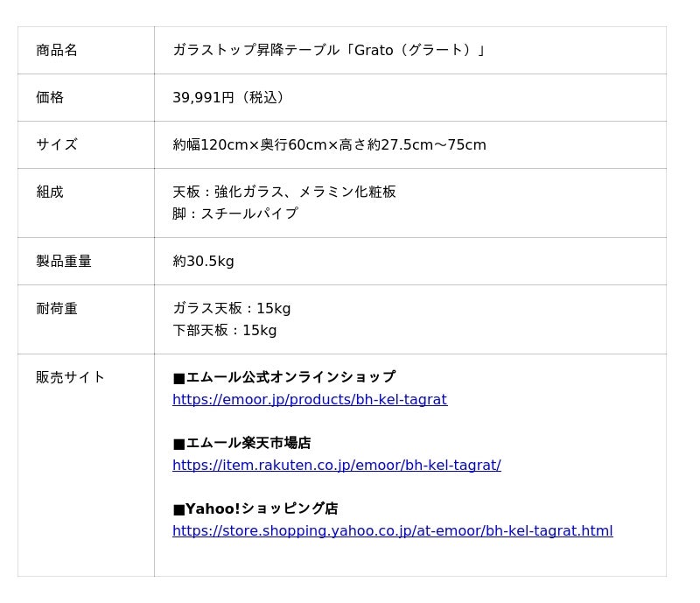Screen dimensions: 700x603
Task: Click the 脚：スチールパイプ line
Action: point(235,214)
